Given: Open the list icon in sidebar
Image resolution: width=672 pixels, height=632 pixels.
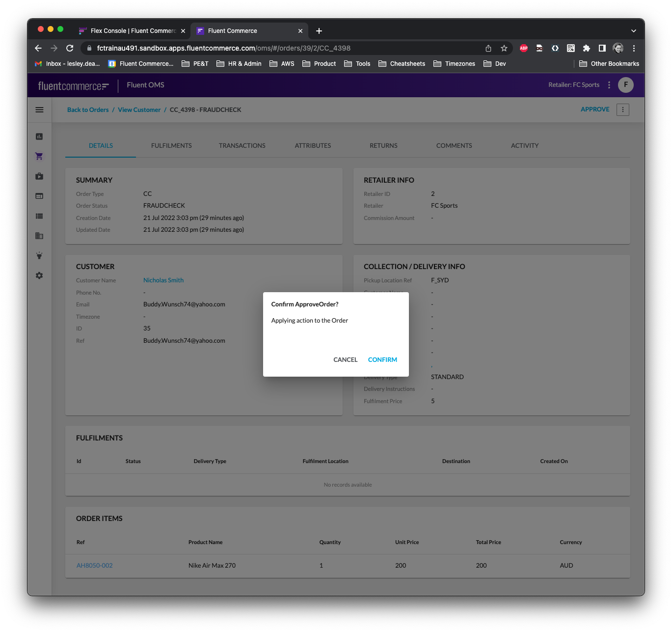Looking at the screenshot, I should pyautogui.click(x=39, y=216).
